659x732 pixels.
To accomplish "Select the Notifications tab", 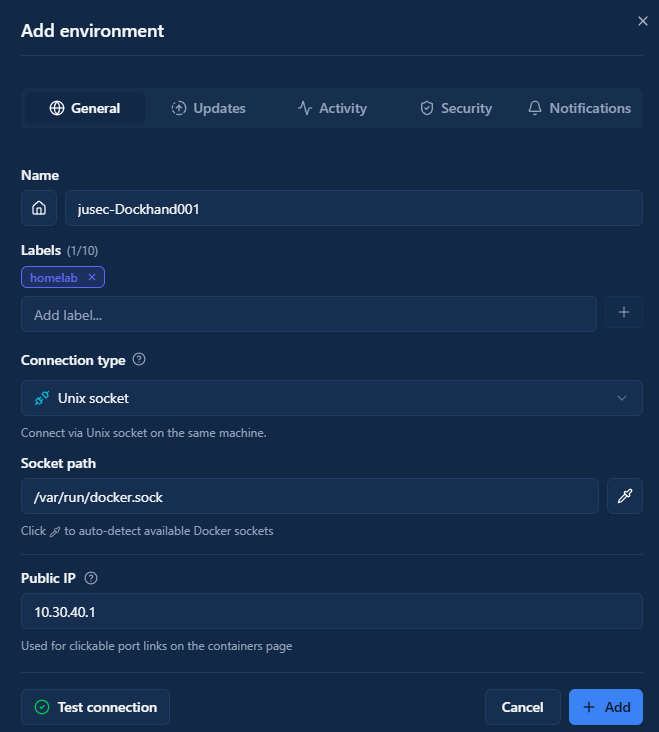I will pyautogui.click(x=579, y=108).
